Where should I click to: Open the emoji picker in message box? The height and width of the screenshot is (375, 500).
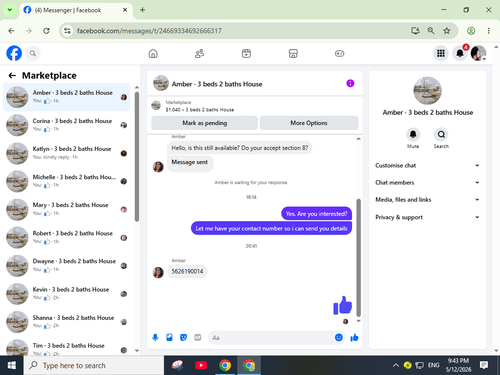click(339, 337)
